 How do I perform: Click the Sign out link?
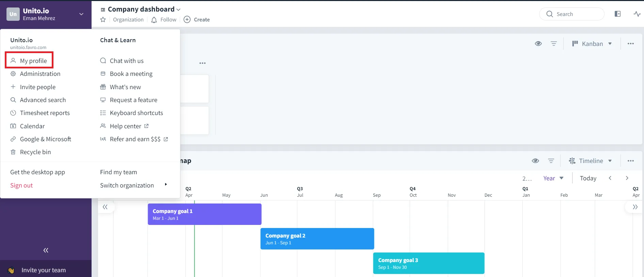(21, 185)
